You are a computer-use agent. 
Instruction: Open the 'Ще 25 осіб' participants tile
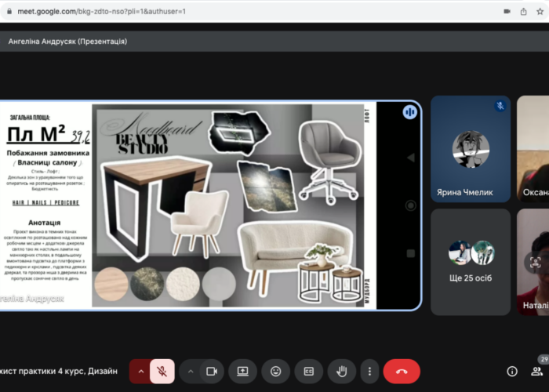(x=470, y=261)
